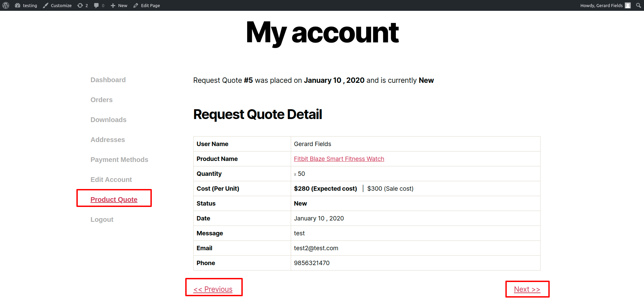Open Payment Methods section

(x=119, y=160)
